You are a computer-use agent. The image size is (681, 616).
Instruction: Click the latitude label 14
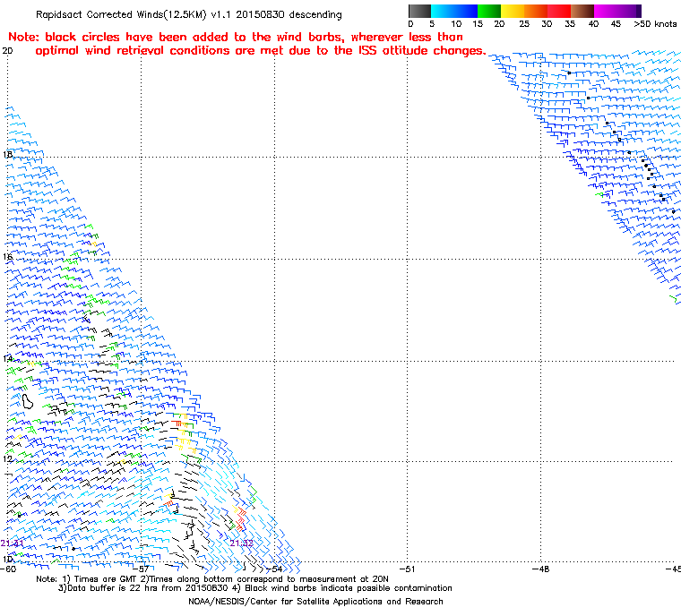pos(7,358)
